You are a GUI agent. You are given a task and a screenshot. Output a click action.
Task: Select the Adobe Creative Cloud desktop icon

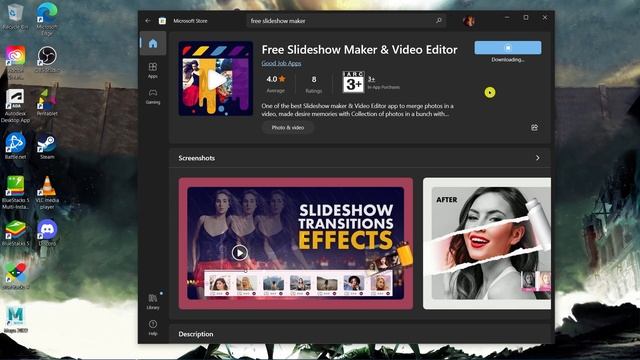click(x=16, y=62)
